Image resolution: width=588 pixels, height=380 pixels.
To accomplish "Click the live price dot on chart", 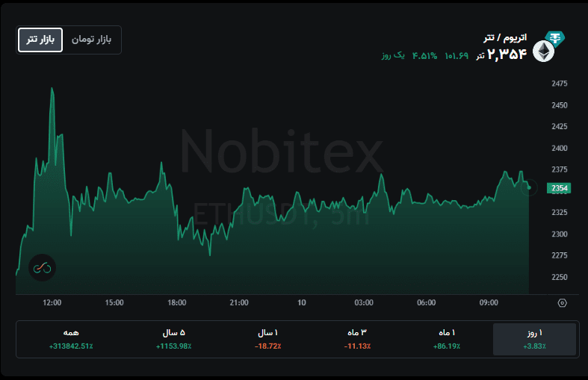I will tap(529, 187).
